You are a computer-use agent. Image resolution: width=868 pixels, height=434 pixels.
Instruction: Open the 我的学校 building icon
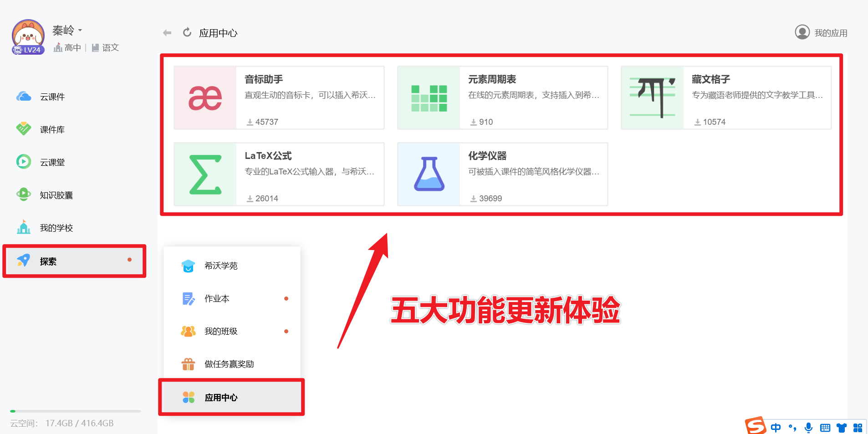(24, 227)
